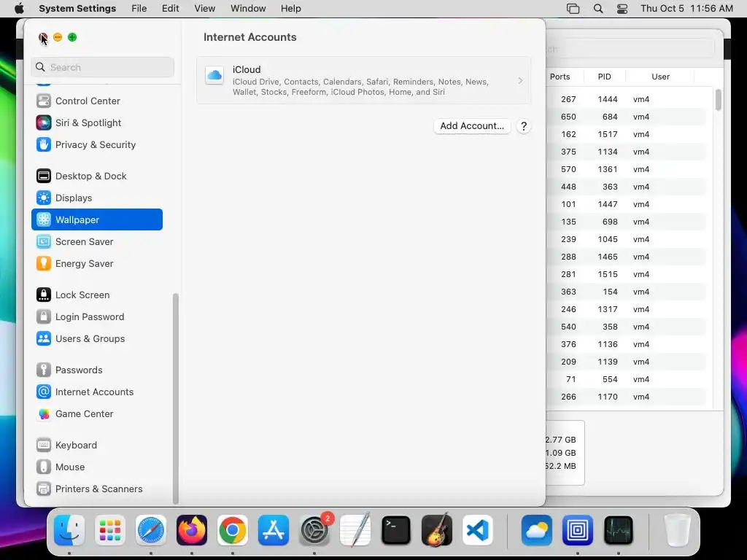Open Mouse settings

tap(97, 467)
